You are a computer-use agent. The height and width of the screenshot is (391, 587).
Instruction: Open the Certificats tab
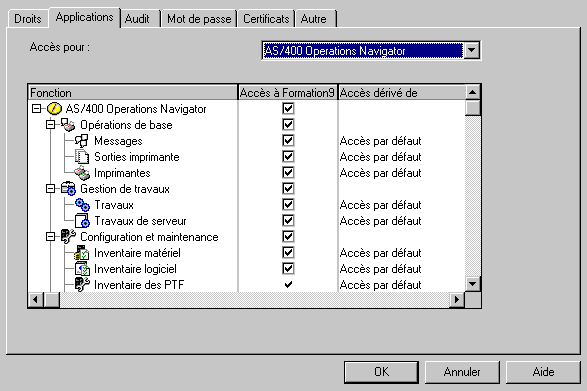[266, 19]
